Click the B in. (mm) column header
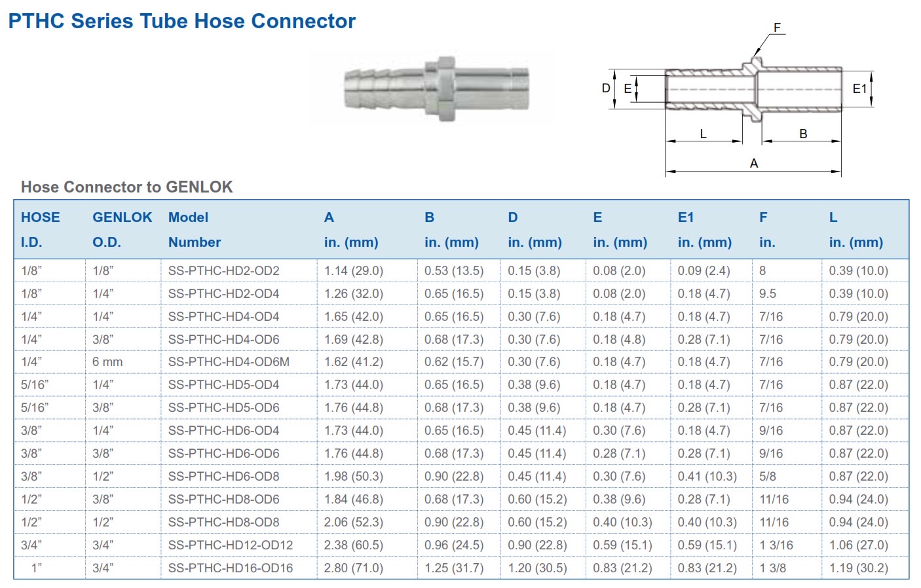The width and height of the screenshot is (921, 588). click(451, 229)
